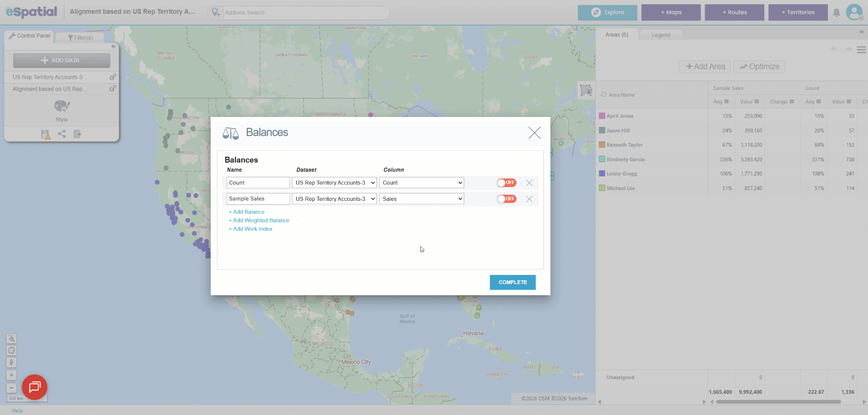Collapse the Control Panel with double arrows
868x415 pixels.
coord(113,47)
